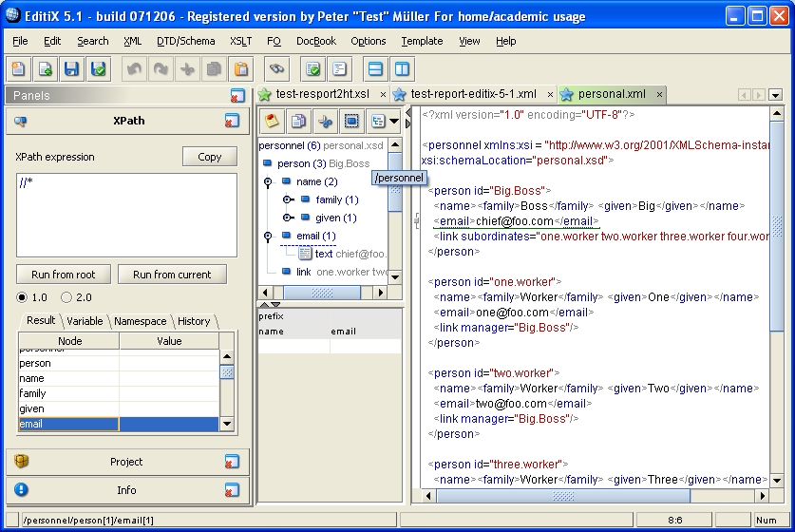Click the check well-formed document icon
795x532 pixels.
(312, 69)
